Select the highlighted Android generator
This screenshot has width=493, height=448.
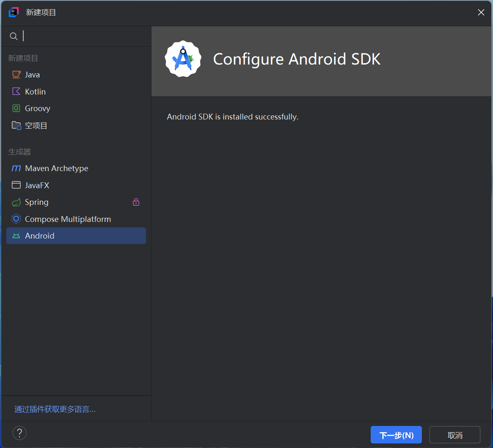coord(76,236)
